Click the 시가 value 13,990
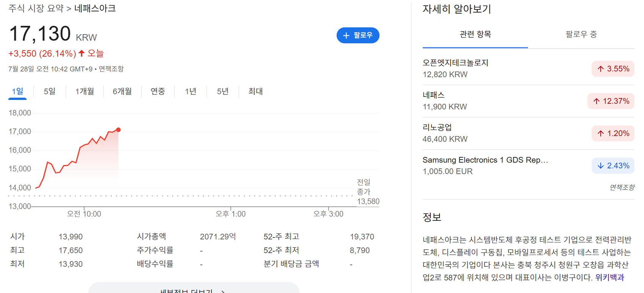644x293 pixels. [71, 237]
